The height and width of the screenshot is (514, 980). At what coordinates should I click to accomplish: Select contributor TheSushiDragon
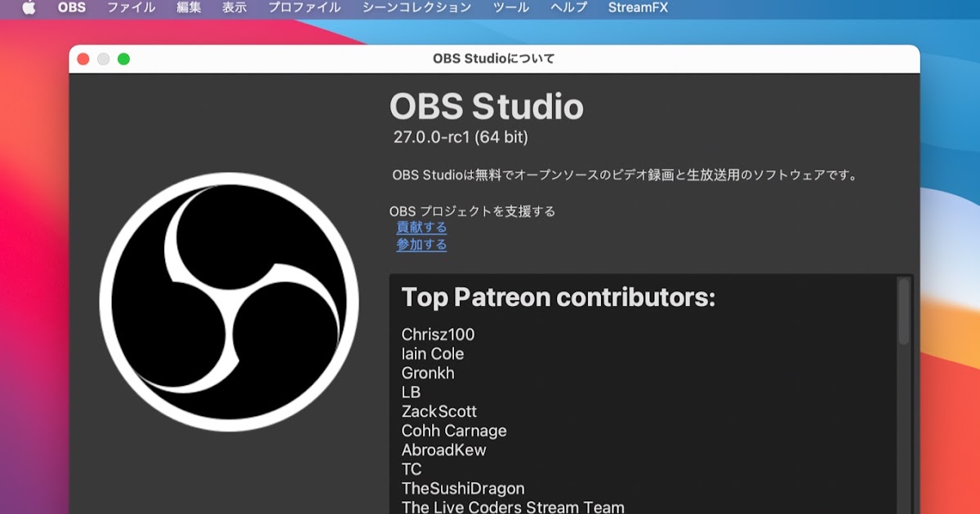(x=463, y=489)
